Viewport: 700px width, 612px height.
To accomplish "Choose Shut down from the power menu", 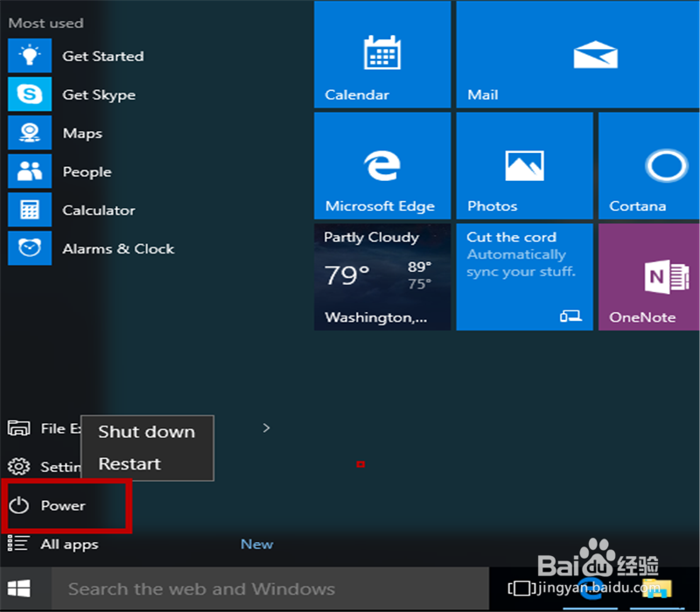I will pyautogui.click(x=147, y=432).
